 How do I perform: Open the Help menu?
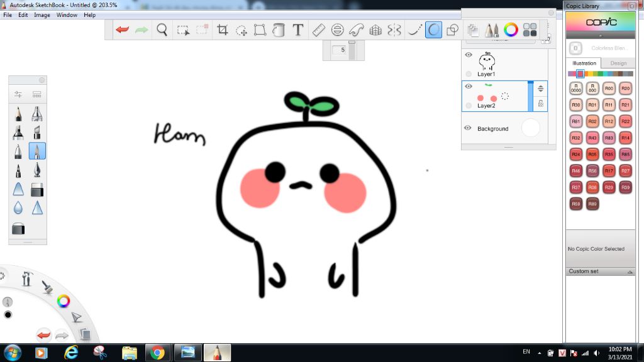click(89, 15)
